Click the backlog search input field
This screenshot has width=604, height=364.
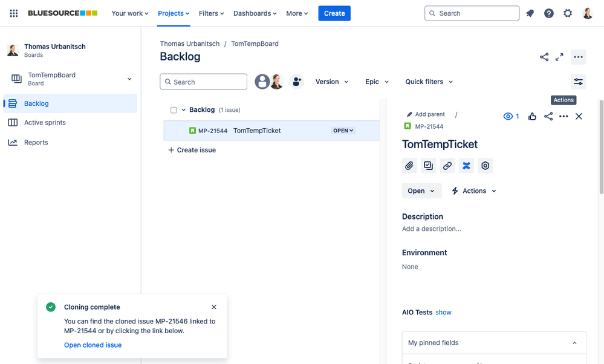(x=204, y=82)
